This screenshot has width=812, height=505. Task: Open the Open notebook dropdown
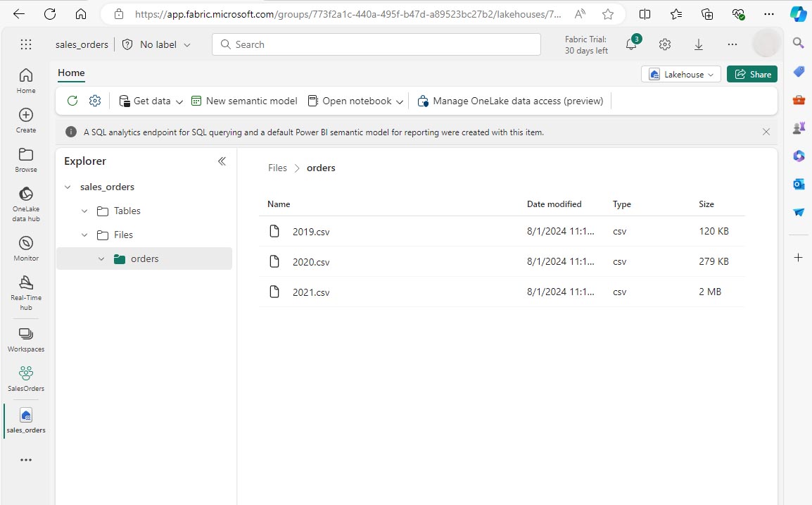coord(355,101)
